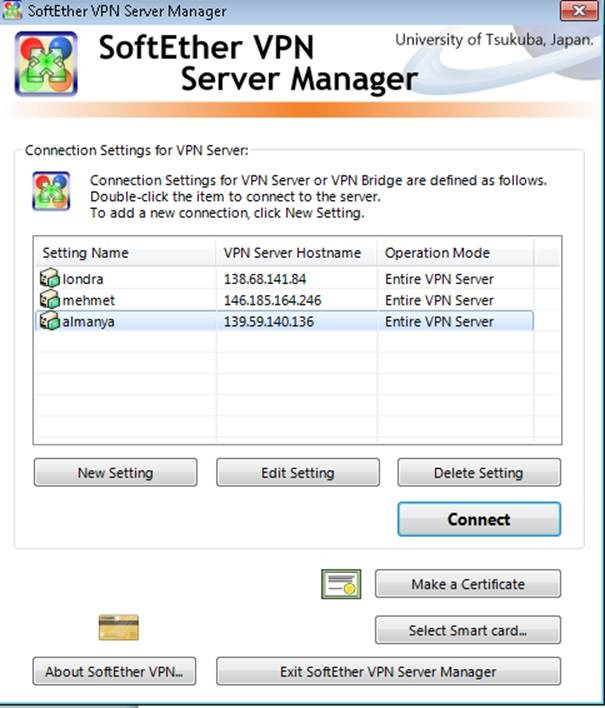Click the certificate icon beside Make a Certificate

coord(341,584)
